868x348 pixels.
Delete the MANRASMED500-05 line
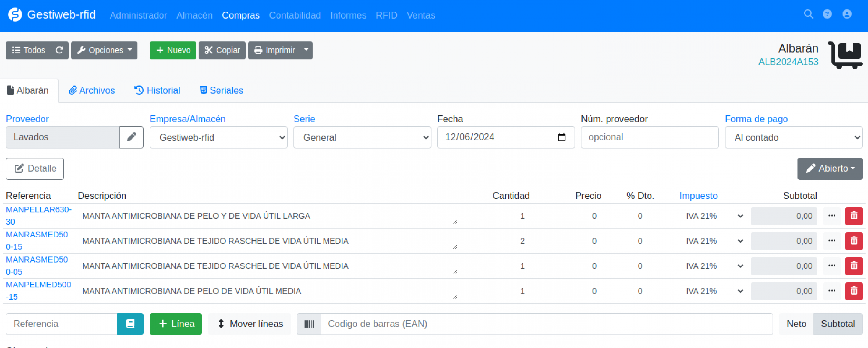tap(853, 266)
